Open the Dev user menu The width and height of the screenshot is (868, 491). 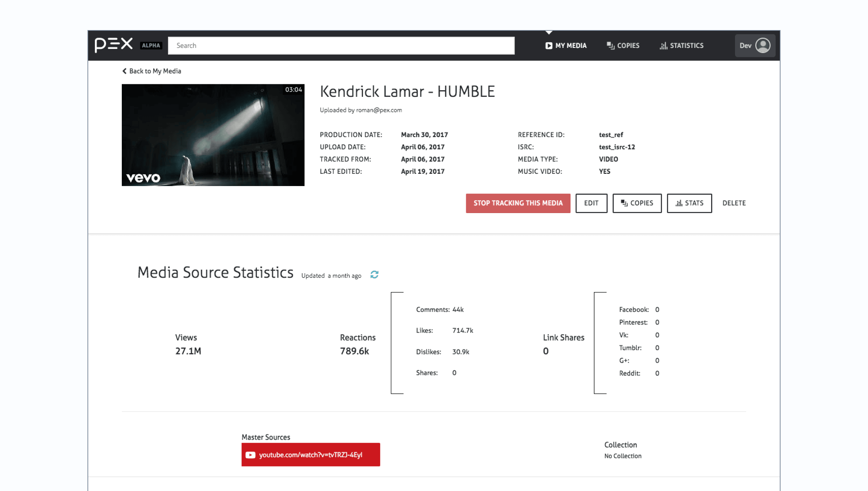point(755,45)
